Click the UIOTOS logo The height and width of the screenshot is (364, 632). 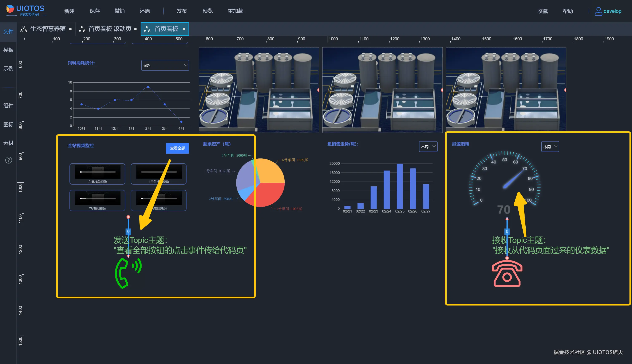coord(25,11)
